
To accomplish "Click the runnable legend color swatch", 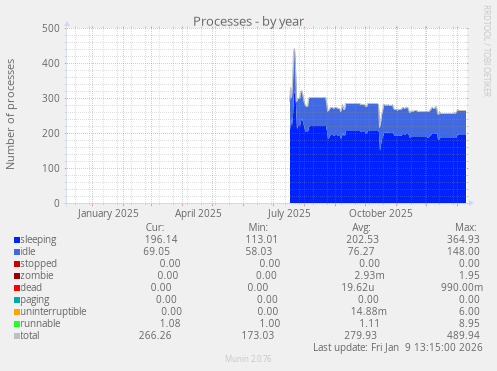I will pos(17,324).
